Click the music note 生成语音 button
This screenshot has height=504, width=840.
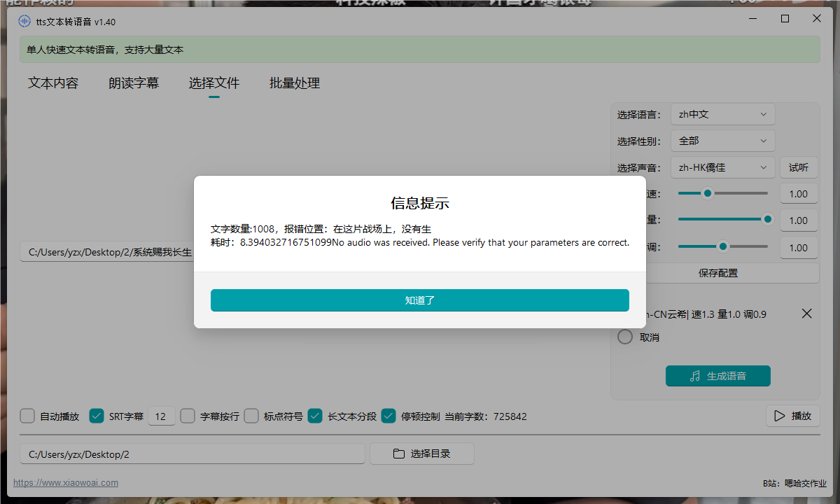pyautogui.click(x=717, y=376)
